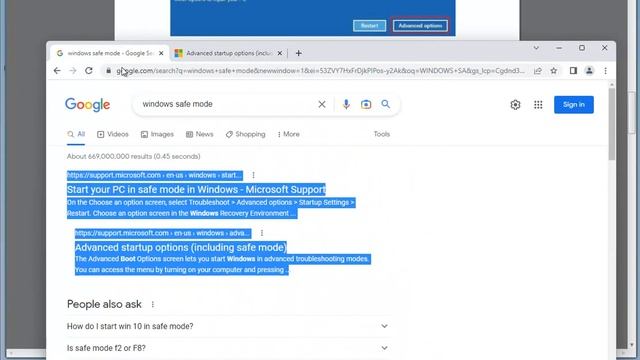Click the Restart button in background window
This screenshot has width=640, height=360.
click(x=369, y=26)
